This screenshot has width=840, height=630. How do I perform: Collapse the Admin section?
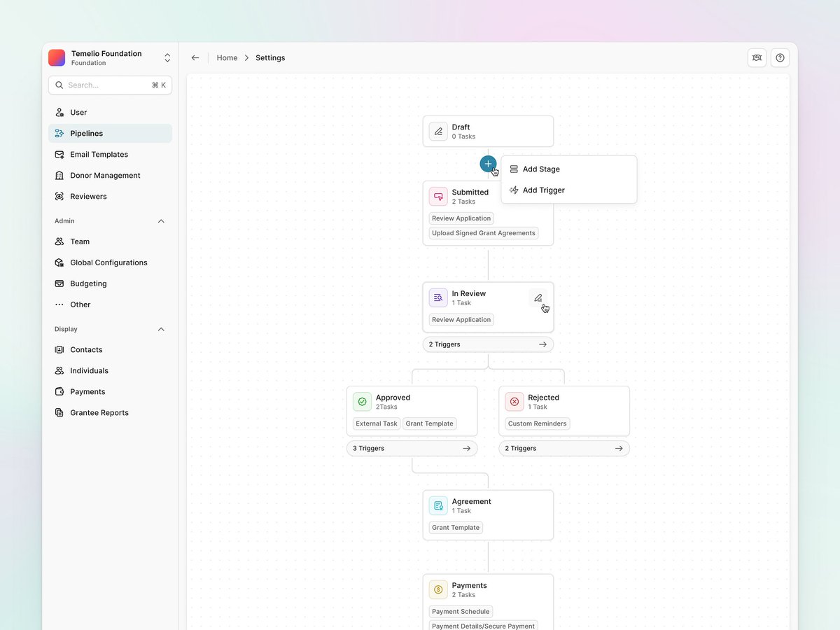[x=161, y=221]
